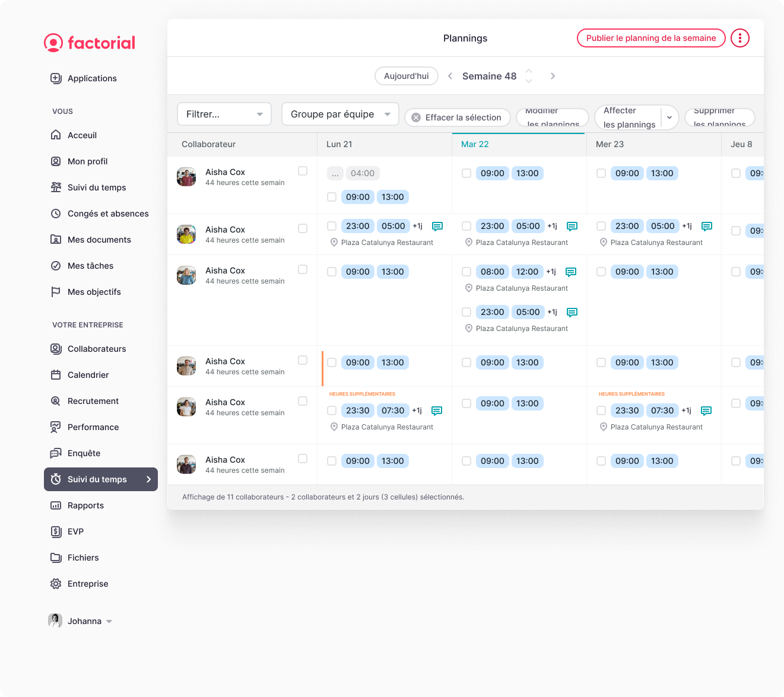784x697 pixels.
Task: Check Lun 21 09:00 shift in first row
Action: click(332, 197)
